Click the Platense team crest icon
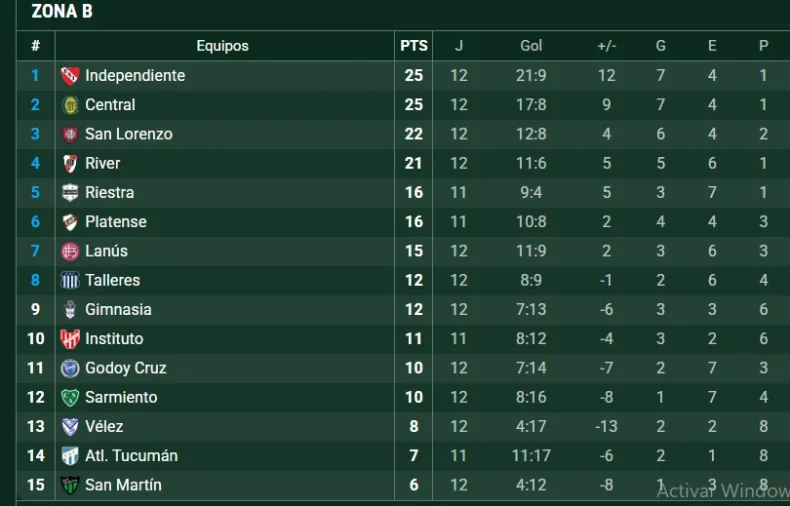The width and height of the screenshot is (790, 506). pos(70,222)
